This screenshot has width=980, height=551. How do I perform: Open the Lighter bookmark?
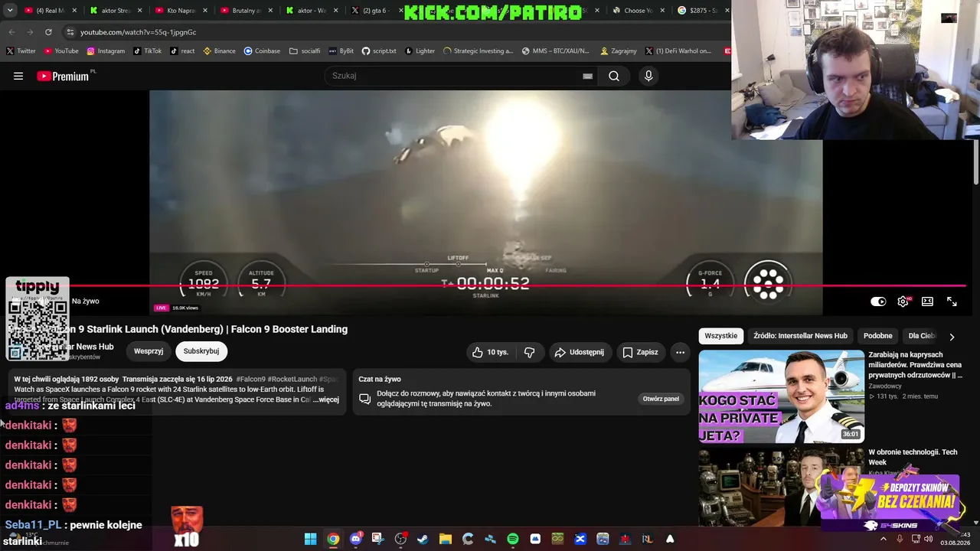coord(420,51)
